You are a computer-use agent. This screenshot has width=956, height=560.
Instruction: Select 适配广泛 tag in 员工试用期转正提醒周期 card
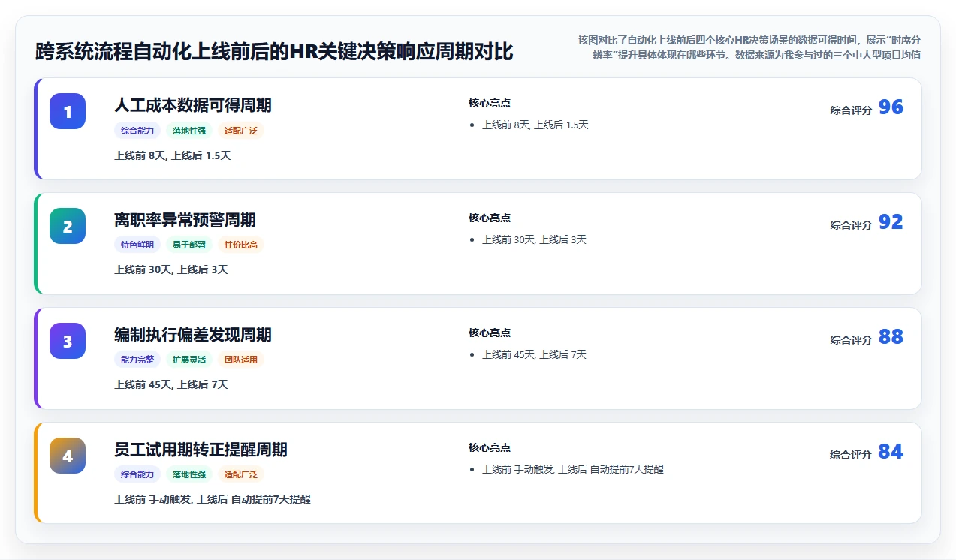coord(241,474)
